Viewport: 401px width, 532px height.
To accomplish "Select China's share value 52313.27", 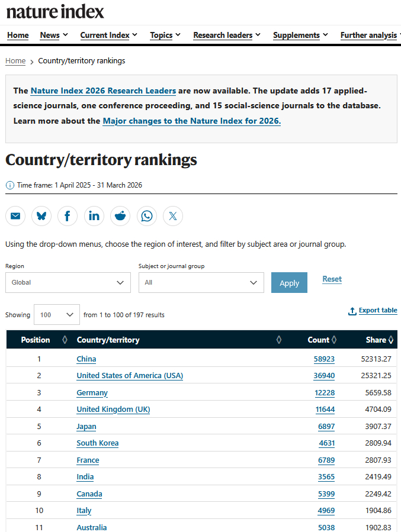I will [x=376, y=359].
